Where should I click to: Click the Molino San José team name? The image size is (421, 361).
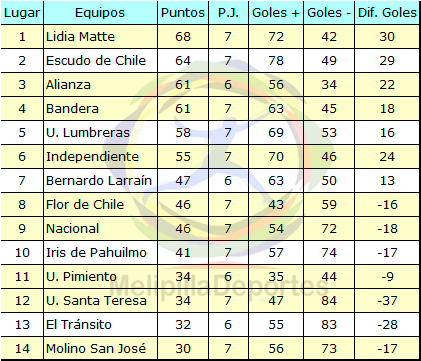click(96, 349)
